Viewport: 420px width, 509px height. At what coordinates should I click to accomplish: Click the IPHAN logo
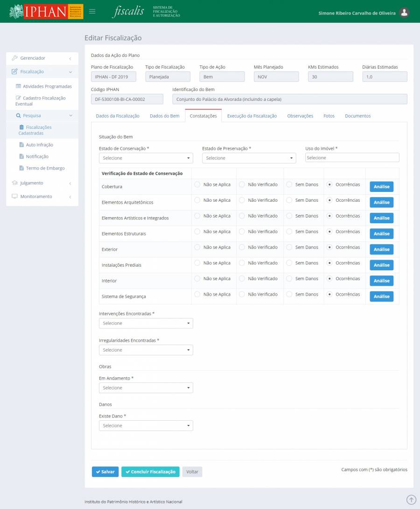coord(46,12)
